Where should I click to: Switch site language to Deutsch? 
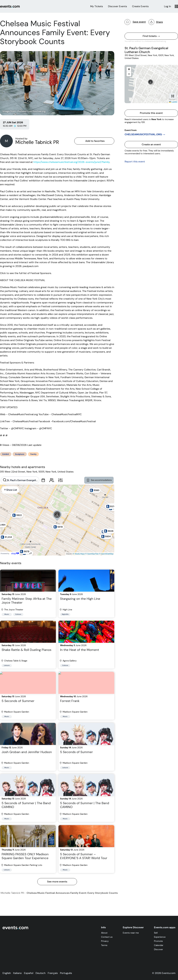click(40, 973)
